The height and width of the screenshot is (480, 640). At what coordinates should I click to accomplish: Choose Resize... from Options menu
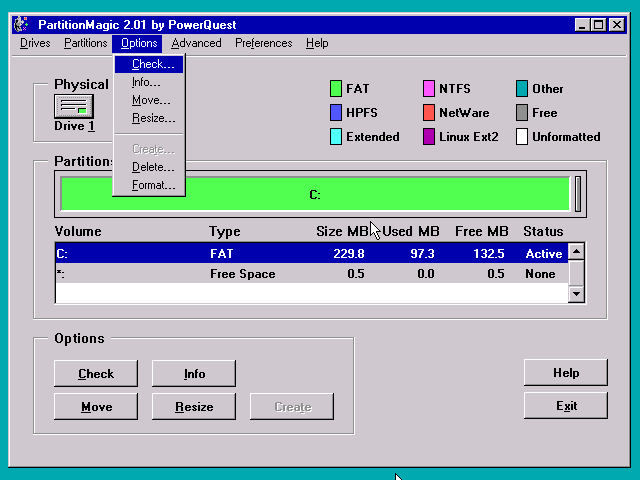[149, 118]
